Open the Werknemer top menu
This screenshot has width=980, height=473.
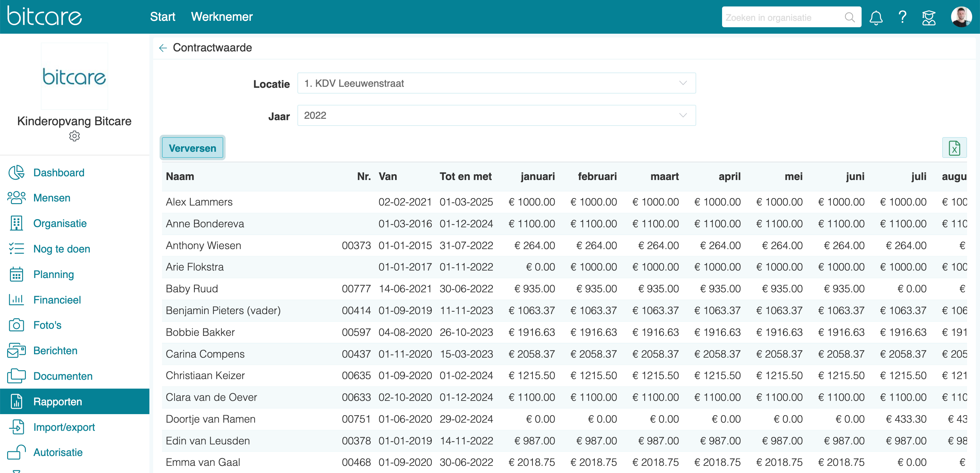click(x=222, y=17)
